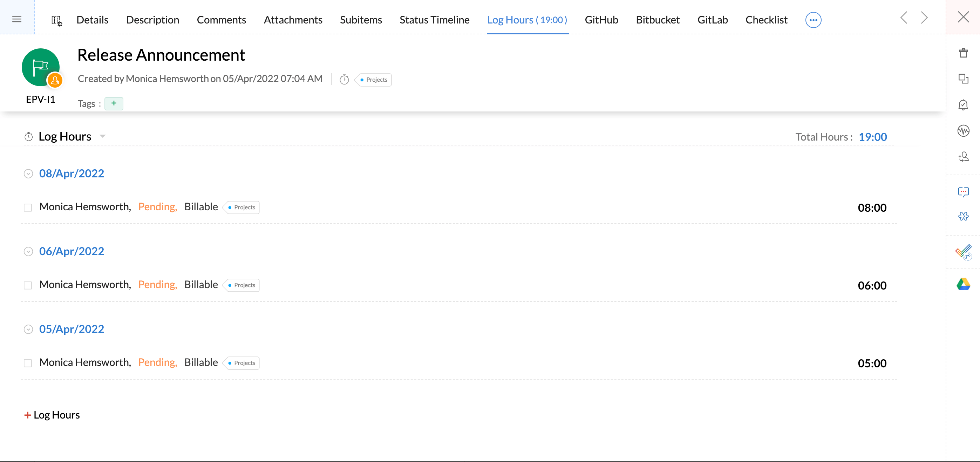Click the add followers person icon
Screen dimensions: 980x462
tap(963, 157)
